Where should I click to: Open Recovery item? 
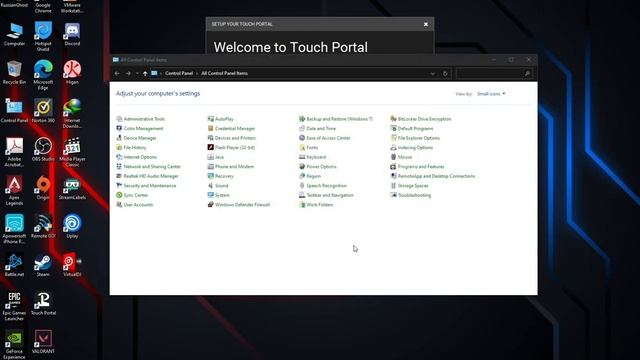[x=220, y=176]
